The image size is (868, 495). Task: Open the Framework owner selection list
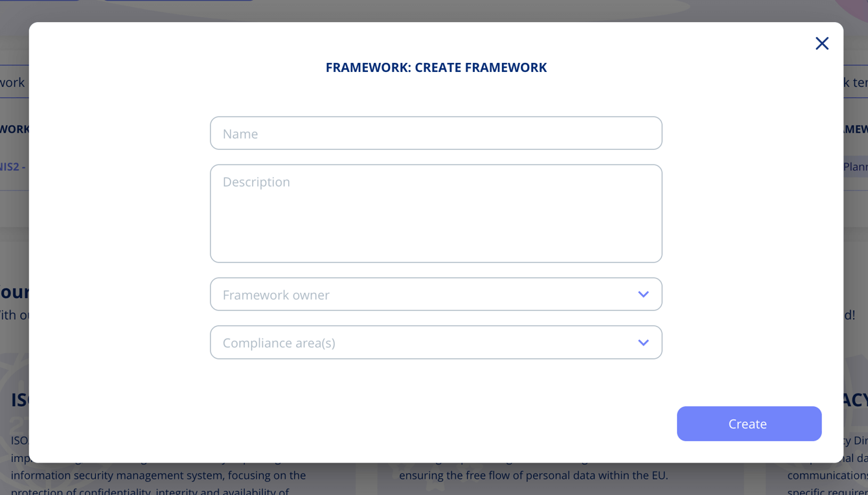[x=436, y=294]
